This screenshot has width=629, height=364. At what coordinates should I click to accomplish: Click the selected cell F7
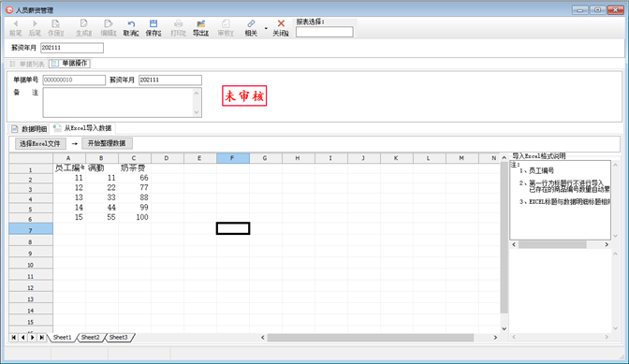233,228
